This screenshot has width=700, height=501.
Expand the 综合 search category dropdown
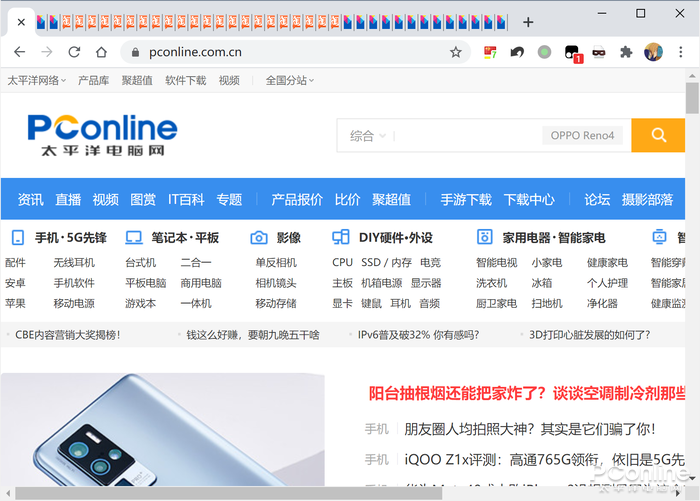pos(367,135)
